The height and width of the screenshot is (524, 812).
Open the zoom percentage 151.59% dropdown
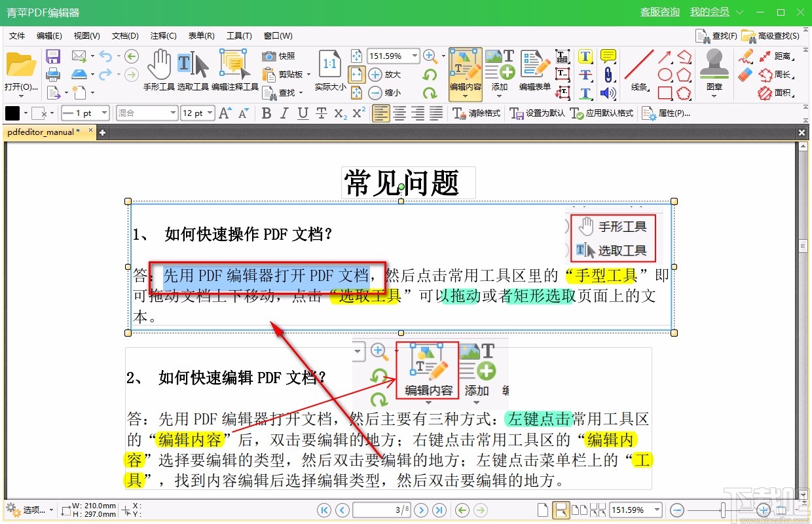point(414,56)
